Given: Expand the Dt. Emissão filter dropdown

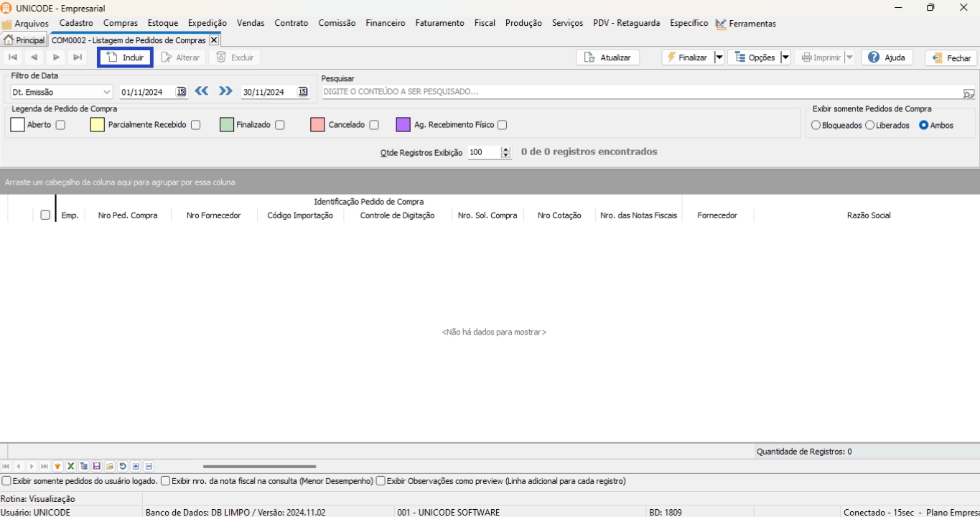Looking at the screenshot, I should tap(107, 92).
